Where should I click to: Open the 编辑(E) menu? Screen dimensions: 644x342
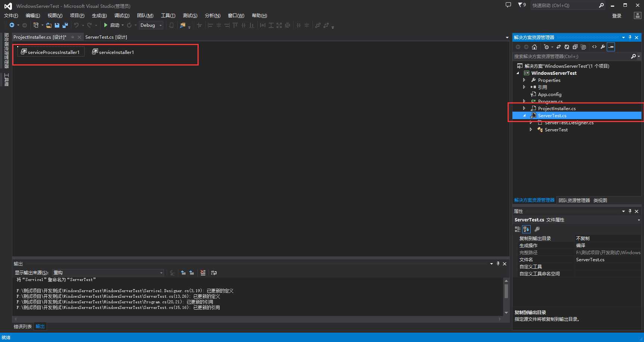click(x=33, y=16)
